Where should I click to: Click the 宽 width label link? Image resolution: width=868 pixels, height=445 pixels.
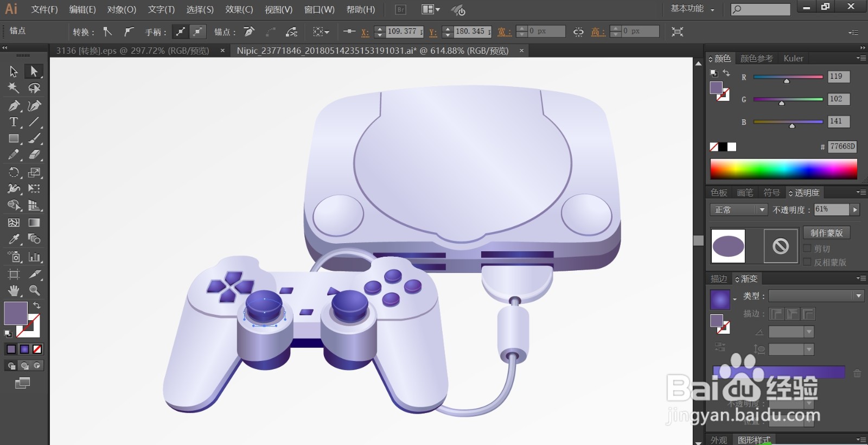pyautogui.click(x=505, y=32)
